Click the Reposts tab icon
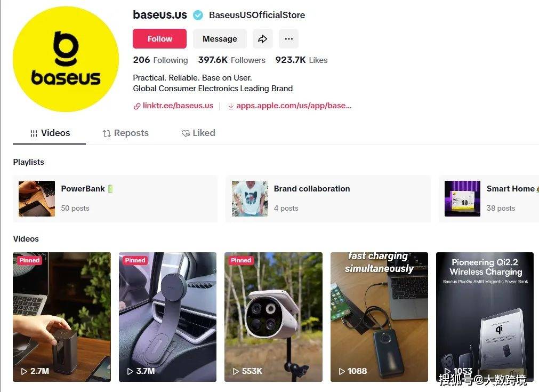Screen dimensions: 539x392 (x=107, y=133)
